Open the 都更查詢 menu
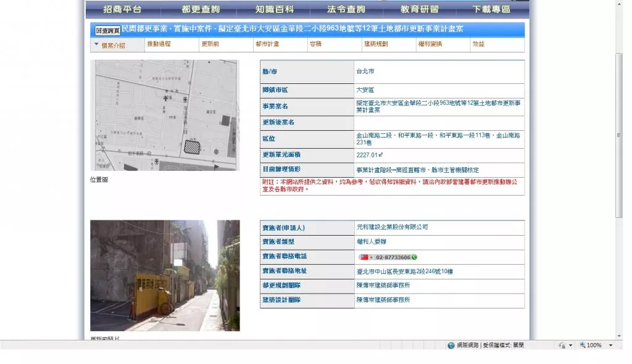Viewport: 632px width, 364px height. 201,9
